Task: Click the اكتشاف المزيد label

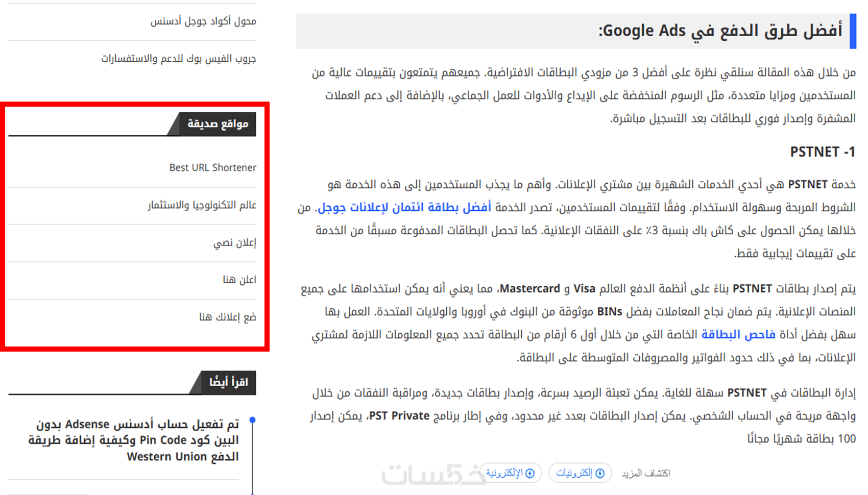Action: pyautogui.click(x=645, y=474)
